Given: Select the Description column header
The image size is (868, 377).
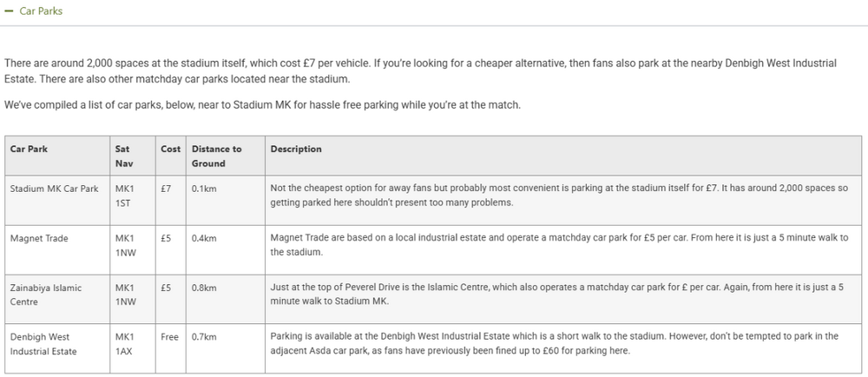Looking at the screenshot, I should click(x=296, y=149).
